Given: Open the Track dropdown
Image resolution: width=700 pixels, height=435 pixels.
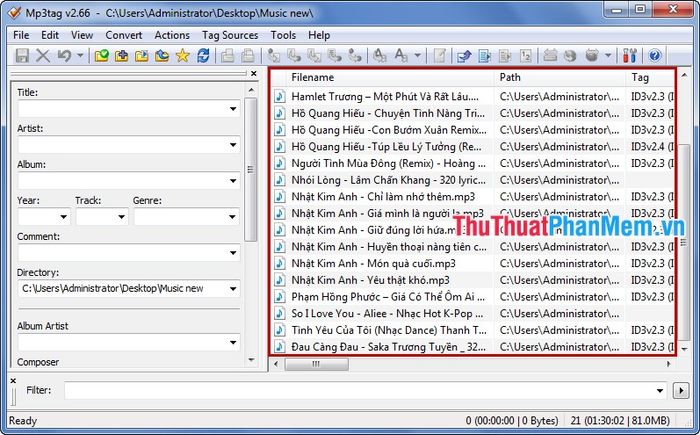Looking at the screenshot, I should pyautogui.click(x=121, y=217).
